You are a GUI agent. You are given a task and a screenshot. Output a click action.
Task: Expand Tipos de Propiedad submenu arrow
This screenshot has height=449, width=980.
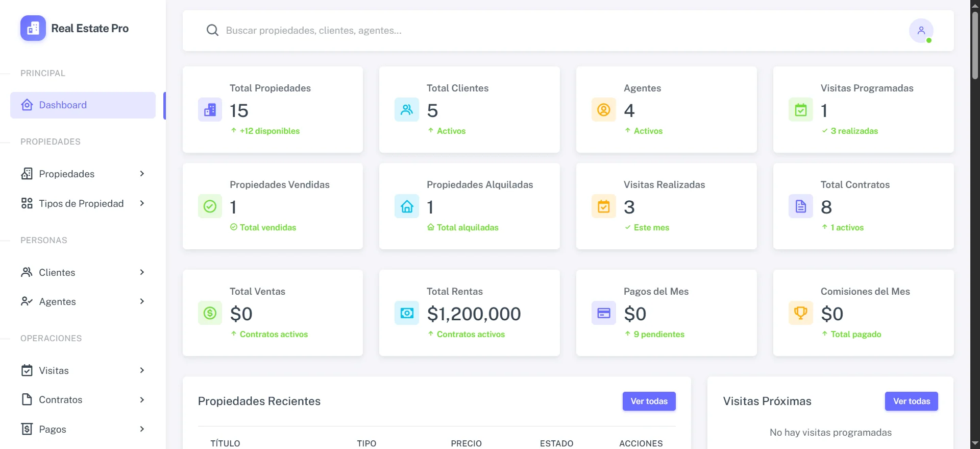pyautogui.click(x=142, y=203)
